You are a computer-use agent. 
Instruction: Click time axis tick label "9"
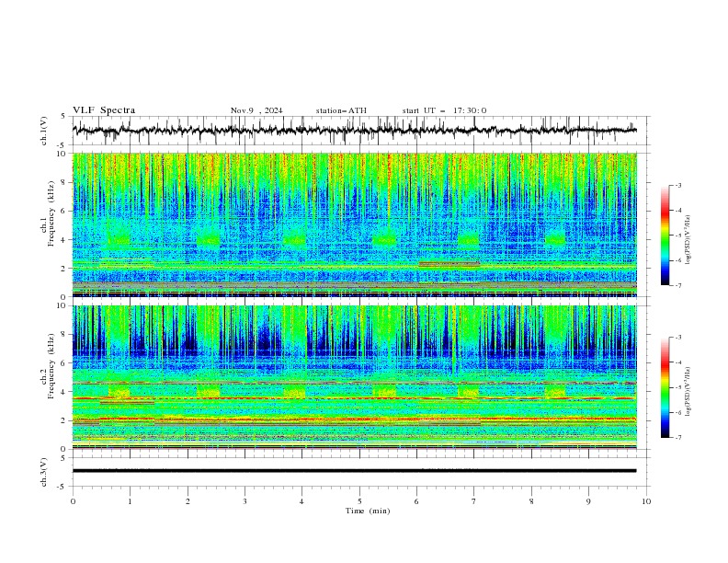[588, 501]
